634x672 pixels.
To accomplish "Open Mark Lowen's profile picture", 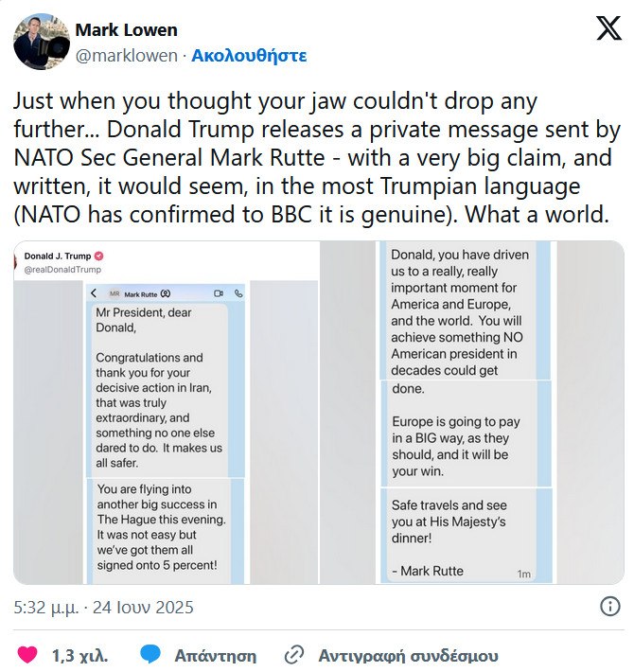I will pyautogui.click(x=39, y=43).
